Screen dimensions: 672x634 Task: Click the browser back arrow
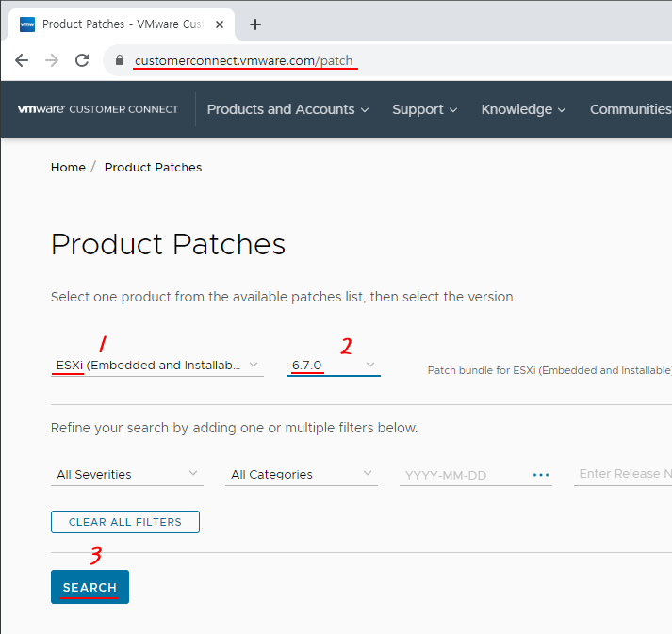(x=22, y=60)
